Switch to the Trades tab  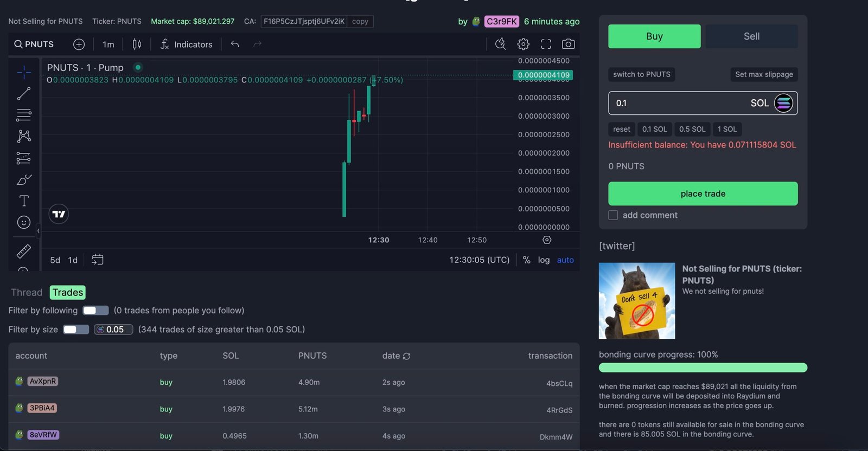68,293
